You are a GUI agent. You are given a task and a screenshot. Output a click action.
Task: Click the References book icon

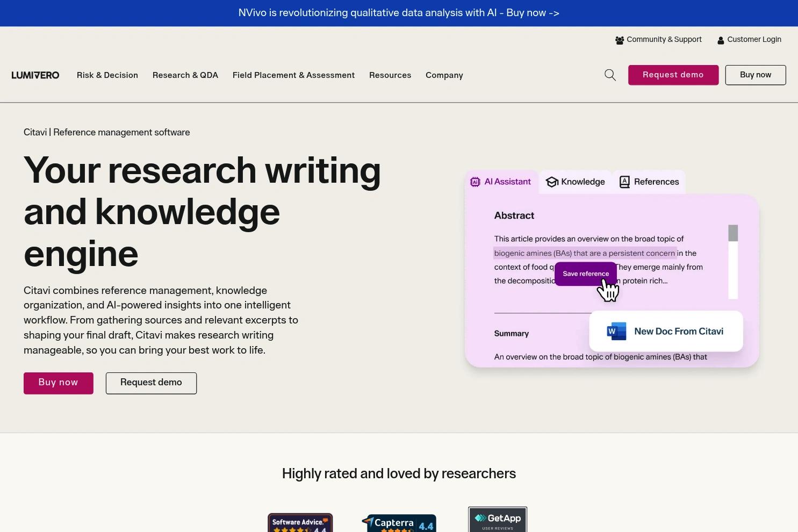(624, 182)
